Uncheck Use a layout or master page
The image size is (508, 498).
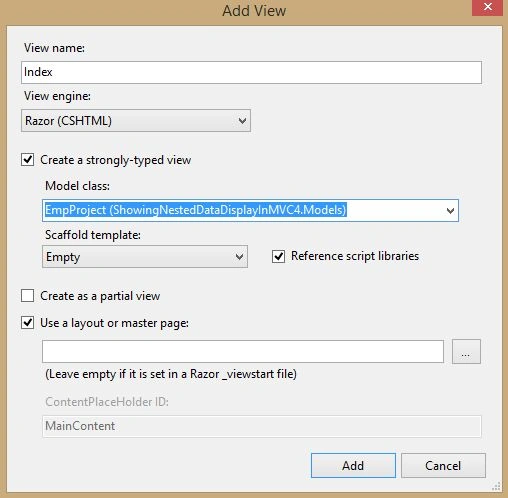(x=28, y=323)
